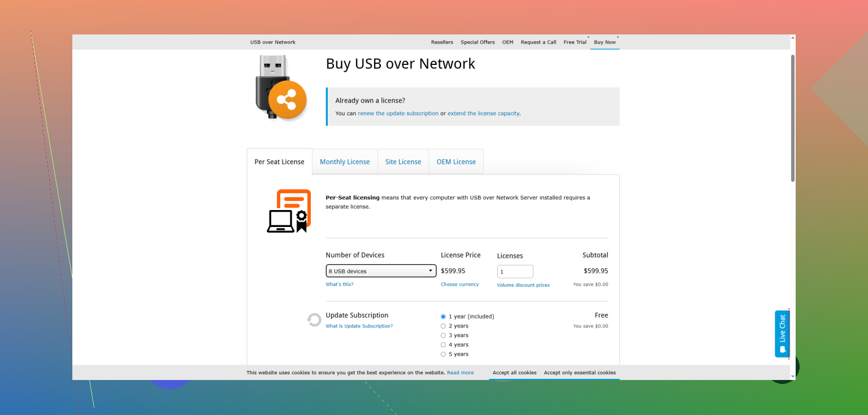This screenshot has width=868, height=415.
Task: Click the Already own a license? text
Action: (x=370, y=101)
